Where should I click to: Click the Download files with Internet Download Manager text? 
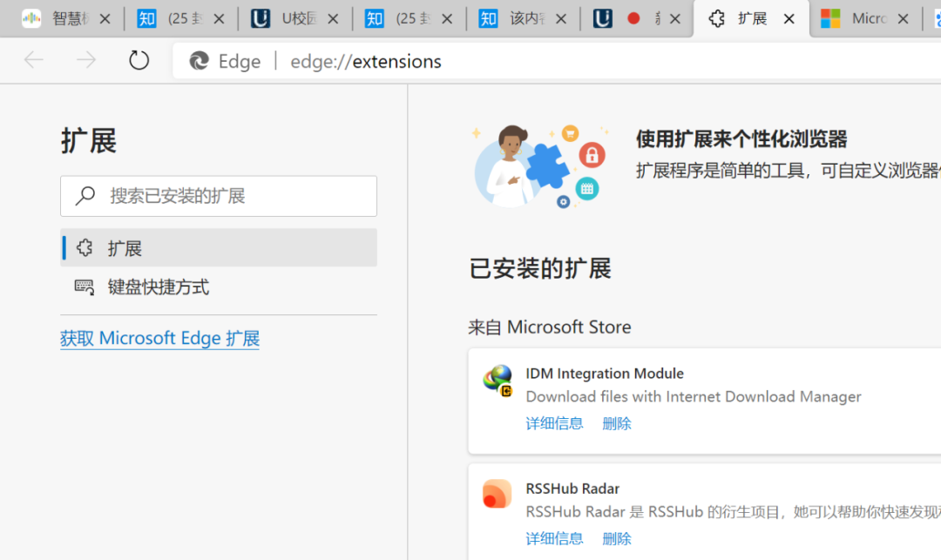point(694,396)
